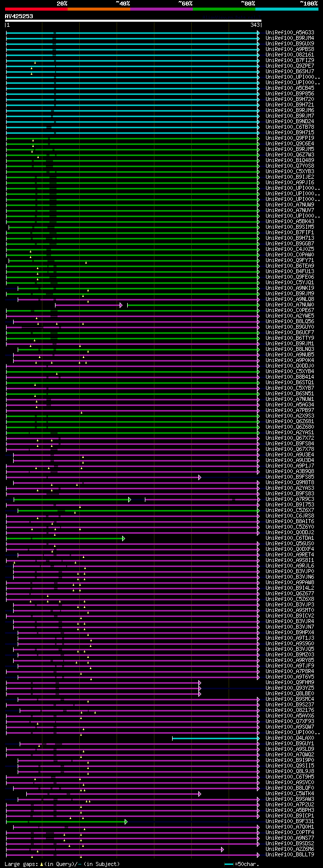Screen dimensions: 323x868
Task: Select the query name AV425253
Action: (x=19, y=16)
